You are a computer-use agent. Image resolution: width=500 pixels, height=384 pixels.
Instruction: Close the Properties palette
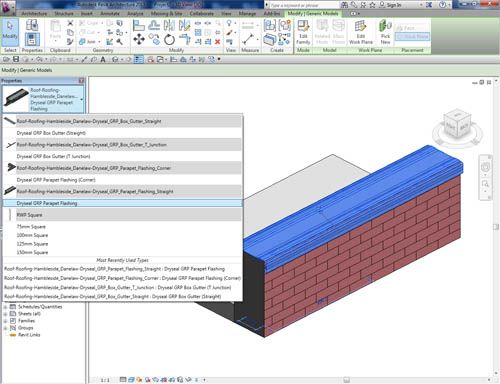[x=81, y=81]
